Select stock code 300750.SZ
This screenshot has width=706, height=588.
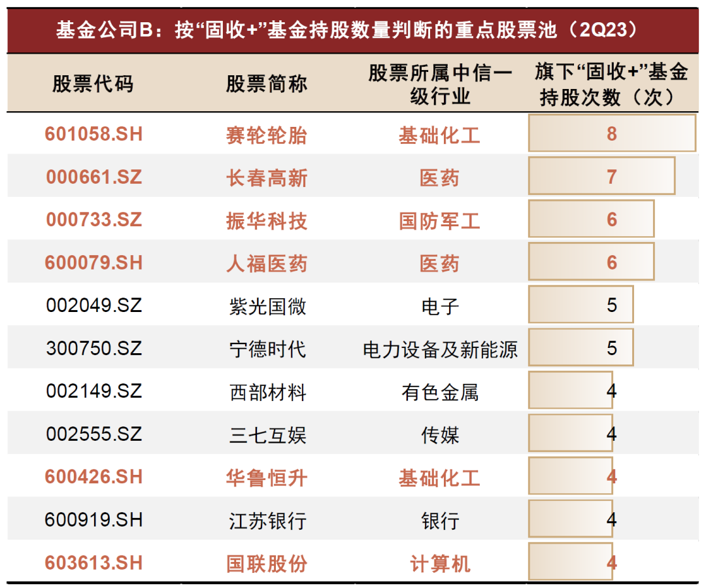[93, 348]
